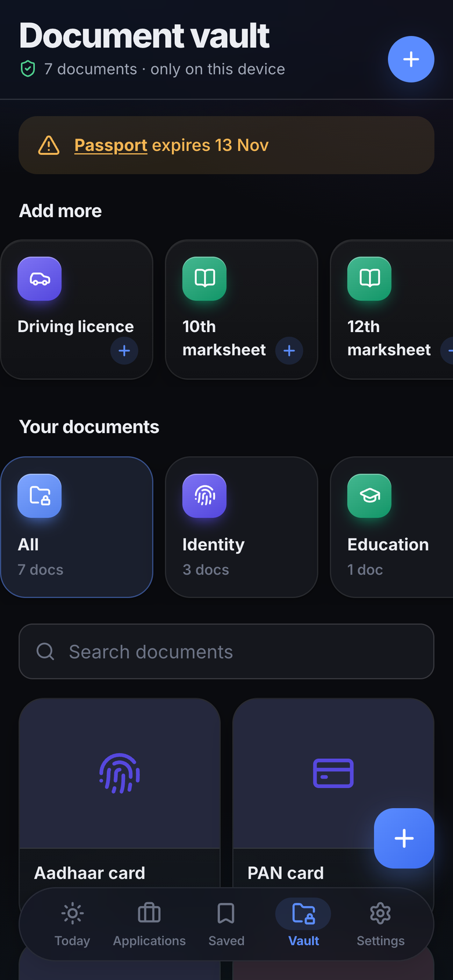
Task: Click the PAN card title text
Action: [286, 873]
